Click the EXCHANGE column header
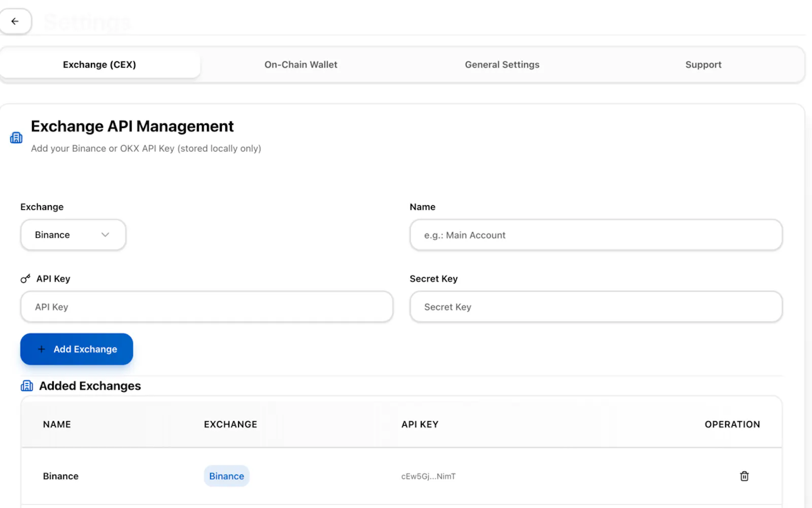 coord(230,424)
